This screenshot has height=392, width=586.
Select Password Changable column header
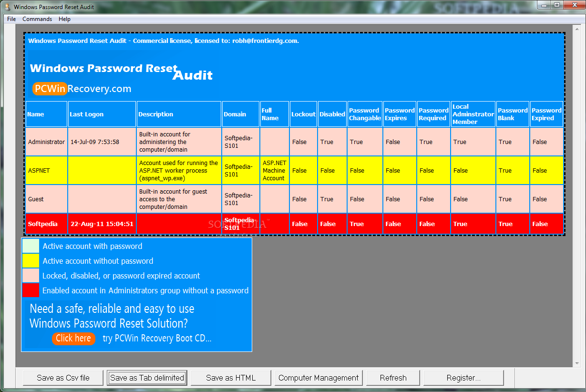(365, 114)
